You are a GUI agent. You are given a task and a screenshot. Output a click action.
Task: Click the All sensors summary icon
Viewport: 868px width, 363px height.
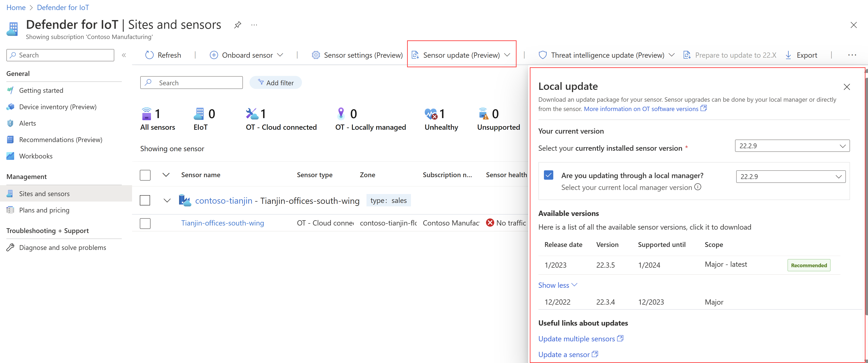tap(147, 114)
